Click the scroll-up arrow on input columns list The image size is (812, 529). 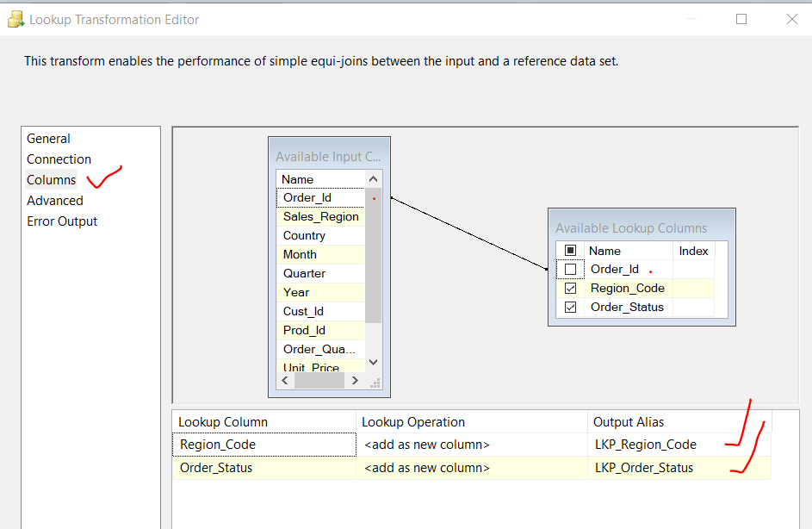point(371,178)
